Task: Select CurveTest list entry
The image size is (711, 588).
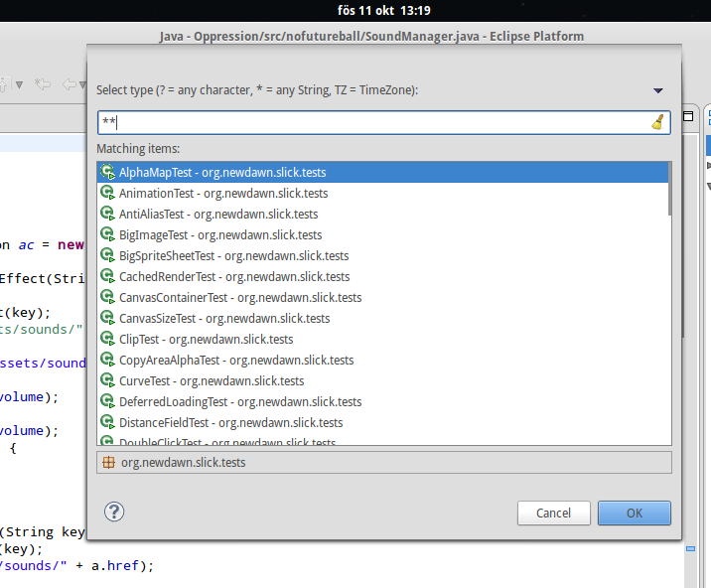Action: [x=383, y=381]
